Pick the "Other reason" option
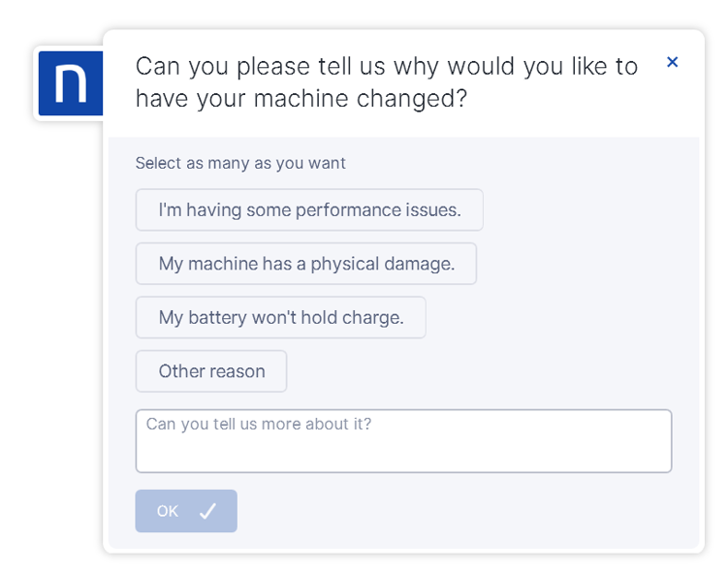Image resolution: width=728 pixels, height=572 pixels. (211, 371)
